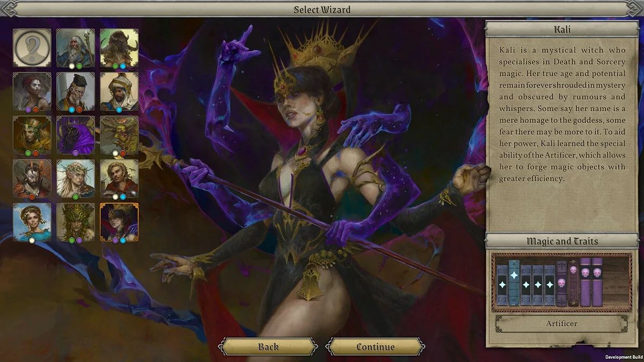
Task: Pick the bison-headed horned wizard portrait
Action: point(119,48)
